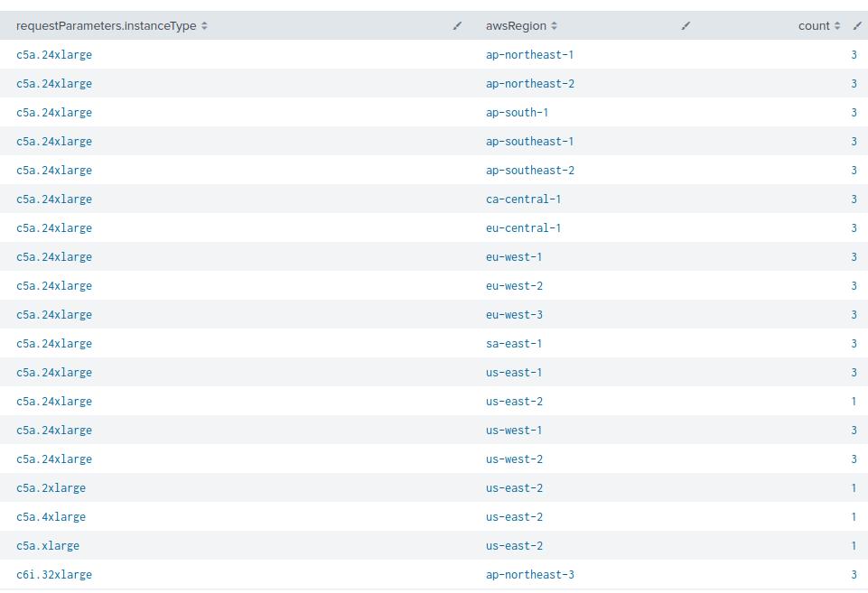This screenshot has height=593, width=868.
Task: Click count 3 in the us-west-2 row
Action: tap(854, 459)
